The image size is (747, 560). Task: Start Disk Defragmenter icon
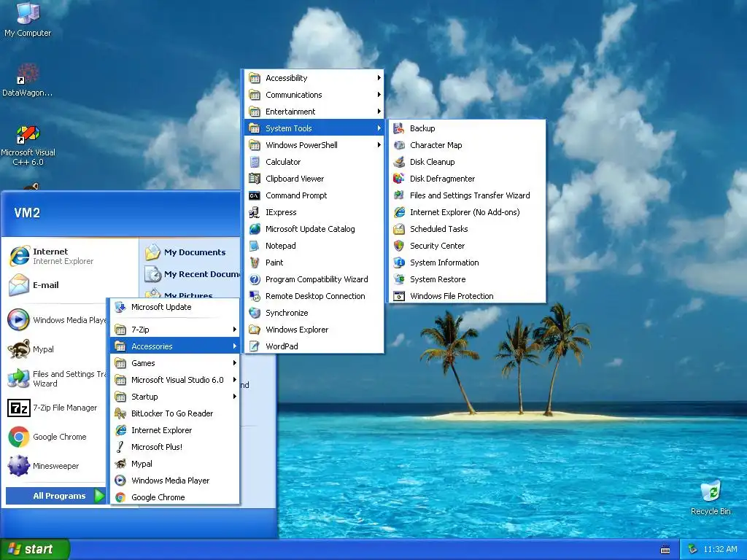399,179
